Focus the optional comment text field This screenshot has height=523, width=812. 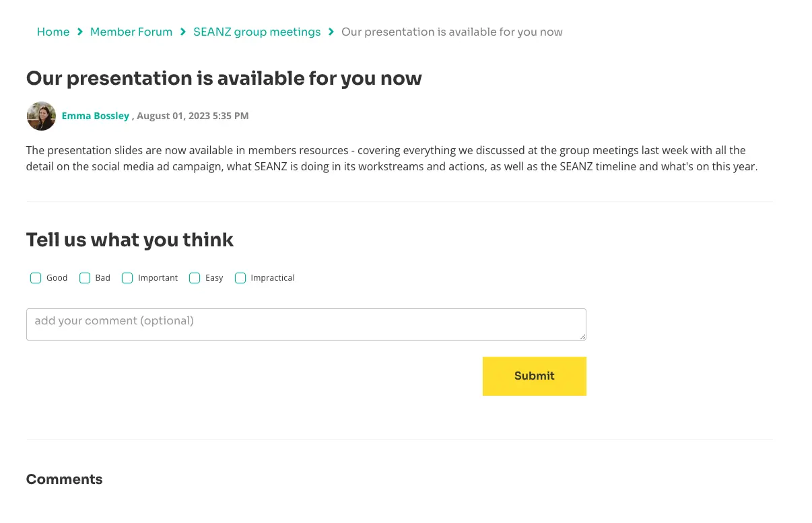click(306, 324)
